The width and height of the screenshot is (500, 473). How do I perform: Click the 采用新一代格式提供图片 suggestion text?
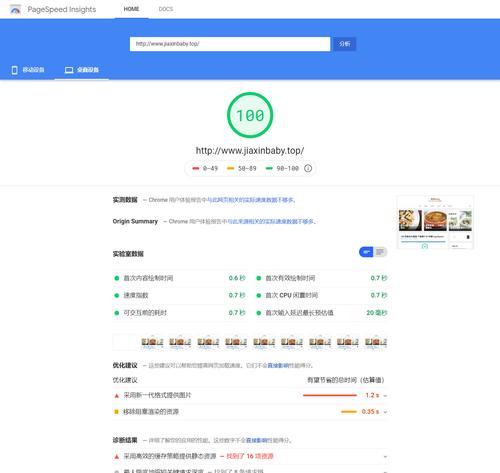point(157,395)
